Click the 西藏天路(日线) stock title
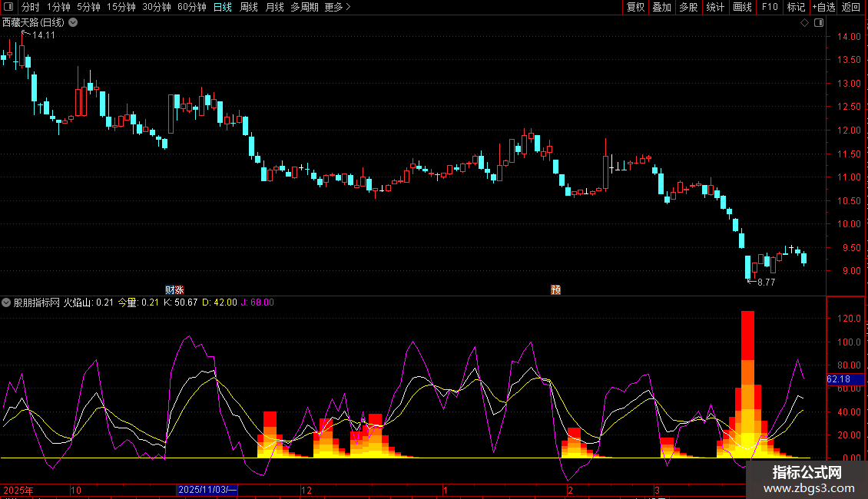 coord(33,23)
